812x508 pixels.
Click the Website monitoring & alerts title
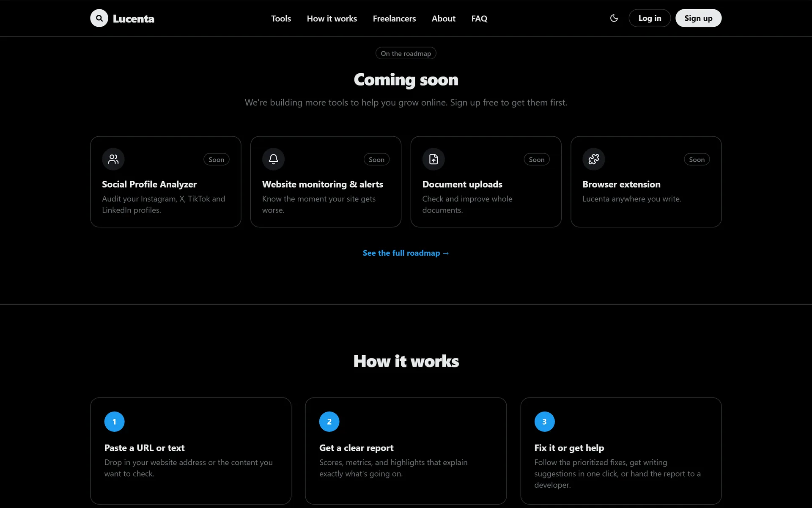pyautogui.click(x=323, y=184)
